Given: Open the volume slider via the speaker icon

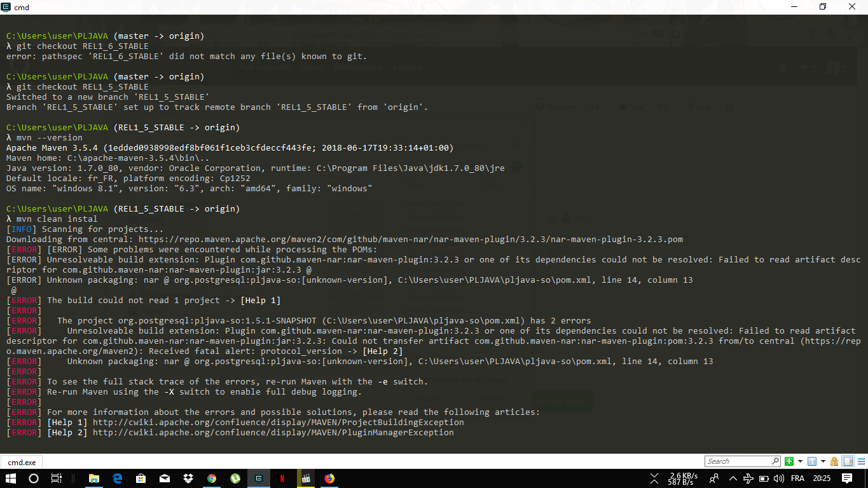Looking at the screenshot, I should coord(778,478).
